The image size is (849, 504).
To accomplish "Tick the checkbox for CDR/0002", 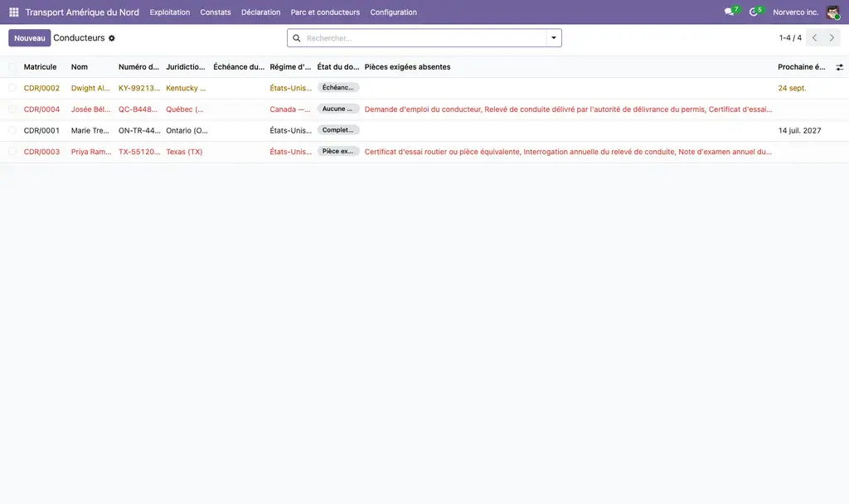I will point(12,88).
